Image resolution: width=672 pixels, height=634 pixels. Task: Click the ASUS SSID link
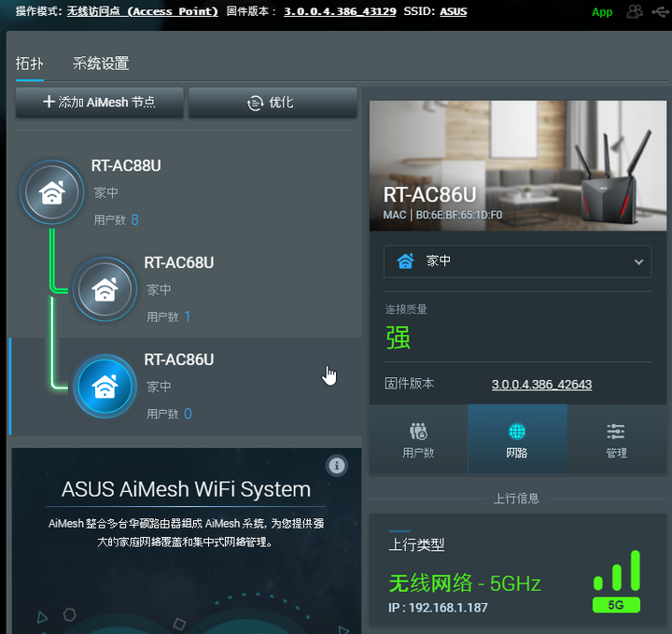pyautogui.click(x=453, y=11)
